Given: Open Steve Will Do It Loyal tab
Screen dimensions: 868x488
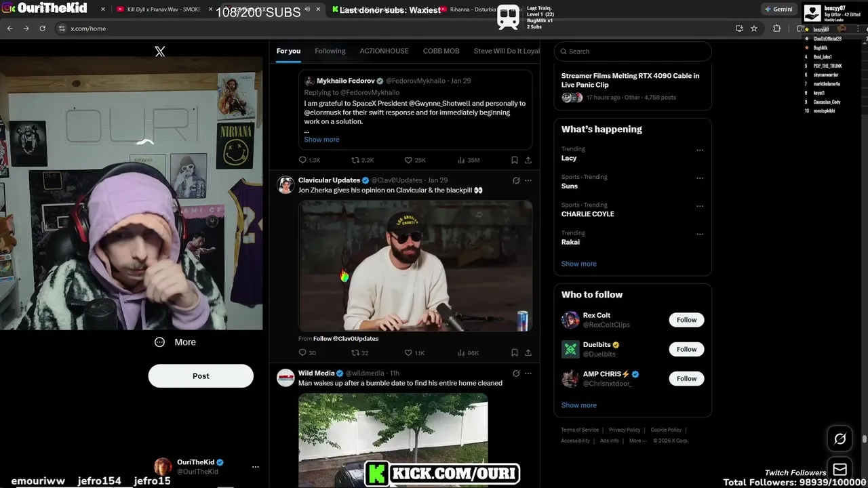Looking at the screenshot, I should [507, 51].
